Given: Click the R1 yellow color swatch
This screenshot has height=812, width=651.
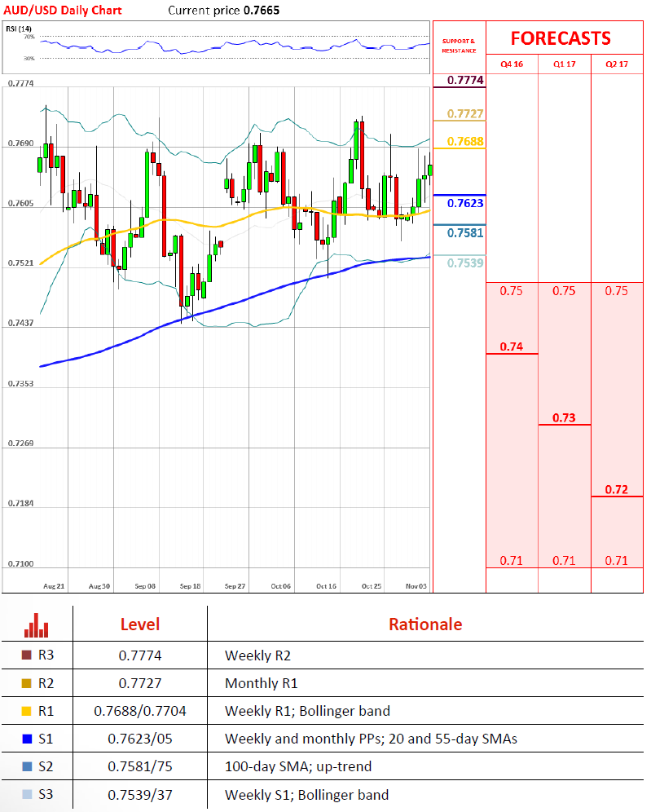Looking at the screenshot, I should pyautogui.click(x=26, y=711).
